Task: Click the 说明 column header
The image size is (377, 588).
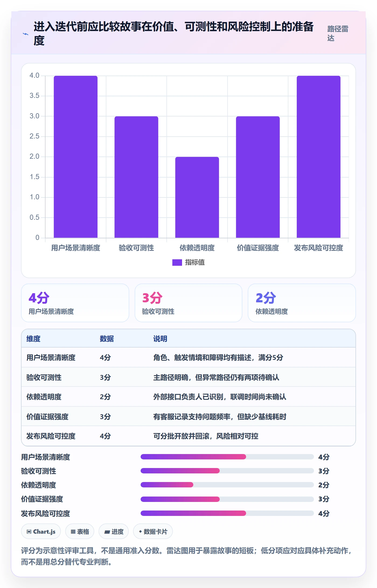Action: point(160,339)
